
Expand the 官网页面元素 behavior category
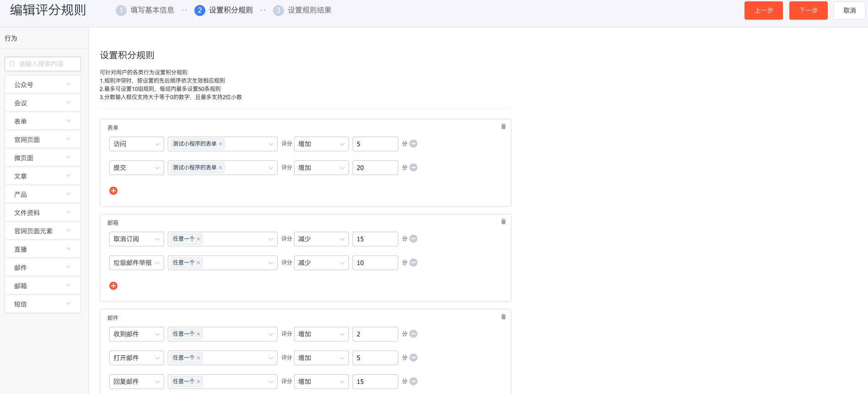(43, 231)
